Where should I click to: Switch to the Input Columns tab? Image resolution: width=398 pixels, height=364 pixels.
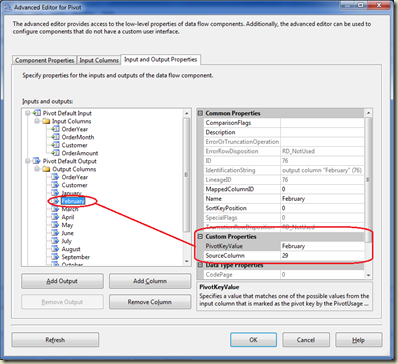pyautogui.click(x=99, y=60)
